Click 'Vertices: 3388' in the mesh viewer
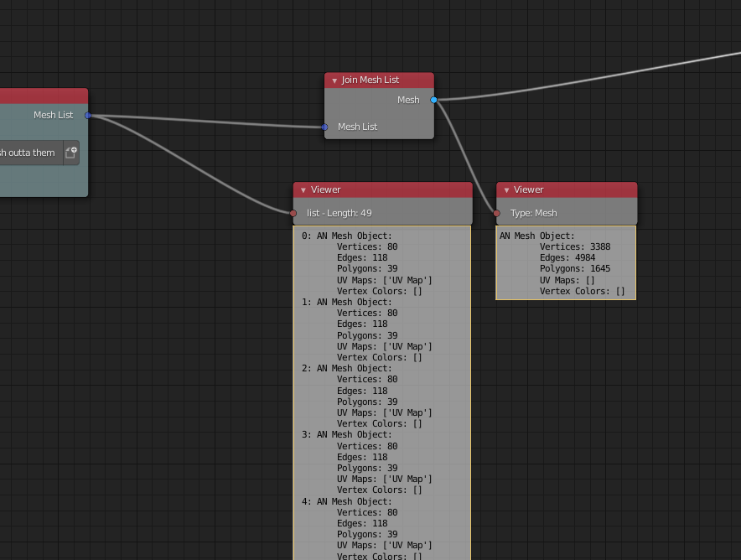741x560 pixels. (575, 246)
